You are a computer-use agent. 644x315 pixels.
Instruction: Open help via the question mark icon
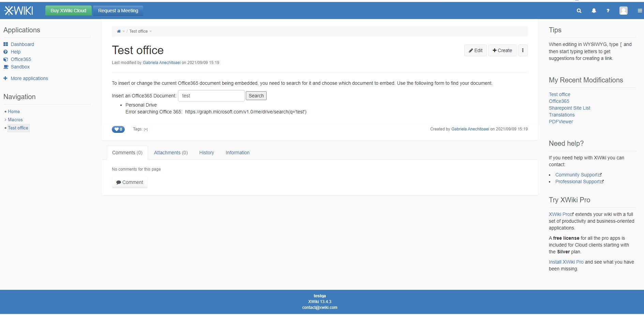(608, 11)
